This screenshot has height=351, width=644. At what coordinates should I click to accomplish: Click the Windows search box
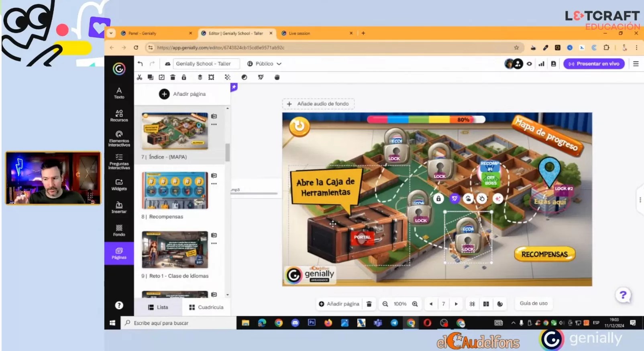[178, 323]
